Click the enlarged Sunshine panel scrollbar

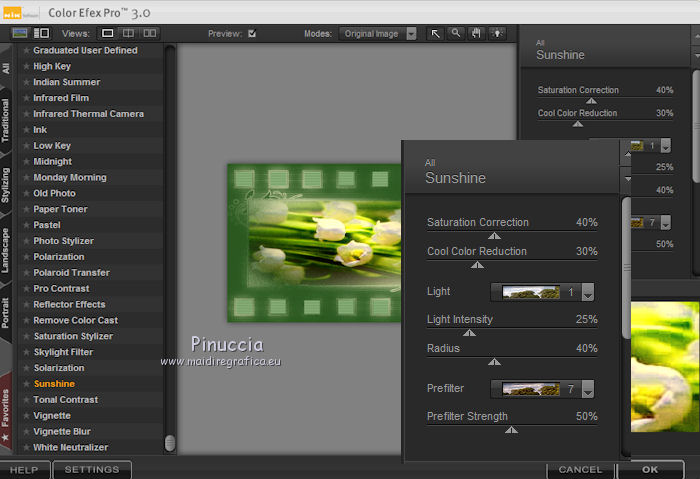click(626, 268)
